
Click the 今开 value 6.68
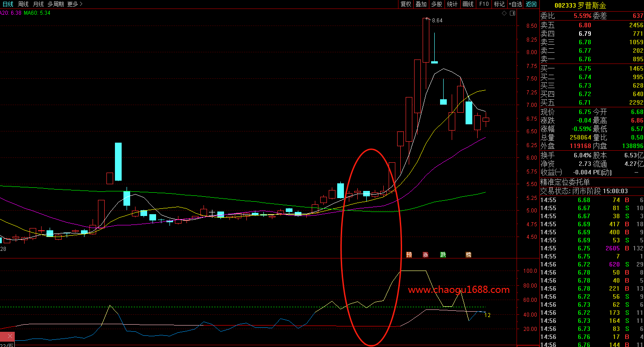click(x=637, y=112)
